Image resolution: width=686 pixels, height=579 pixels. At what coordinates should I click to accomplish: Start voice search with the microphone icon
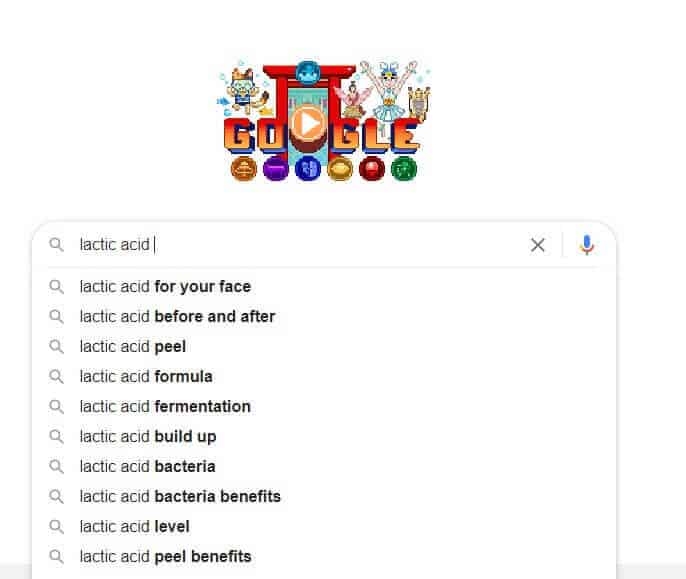[x=587, y=245]
